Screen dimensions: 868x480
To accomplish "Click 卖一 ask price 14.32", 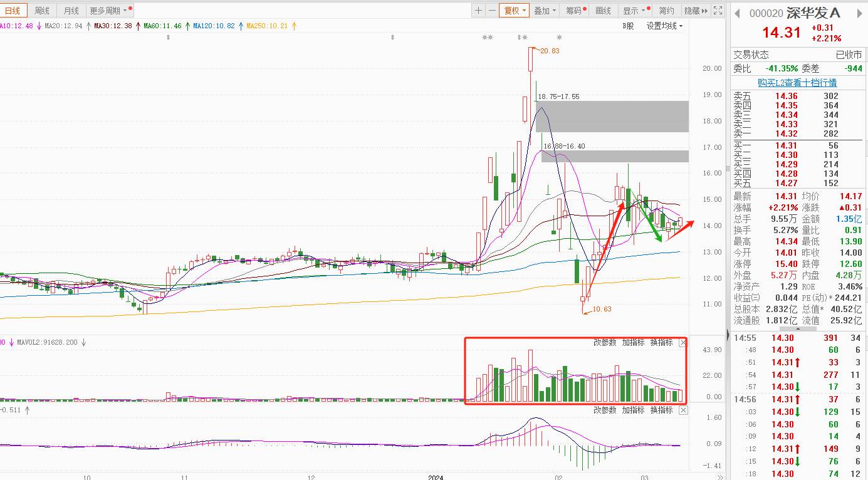I will [786, 133].
